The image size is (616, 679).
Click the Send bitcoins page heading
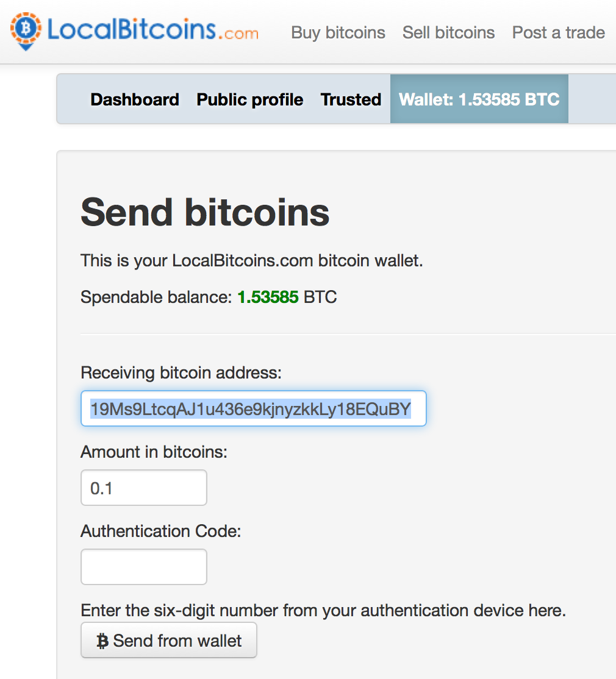click(x=204, y=213)
